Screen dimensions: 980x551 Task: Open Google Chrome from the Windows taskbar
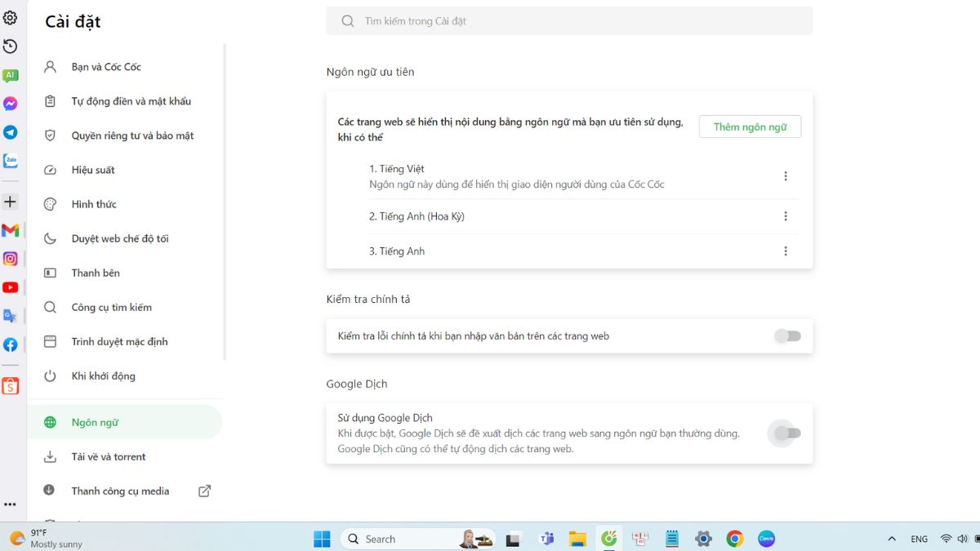(x=735, y=539)
